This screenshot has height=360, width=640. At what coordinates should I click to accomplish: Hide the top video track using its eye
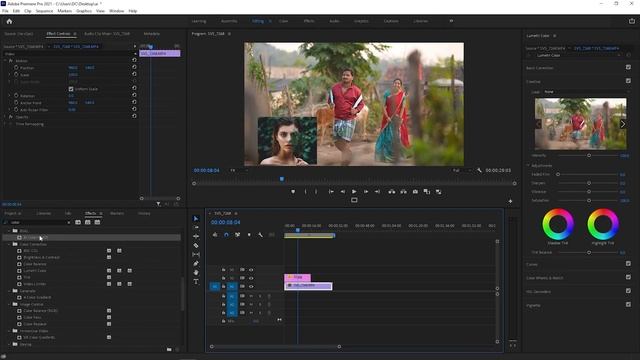tap(251, 270)
